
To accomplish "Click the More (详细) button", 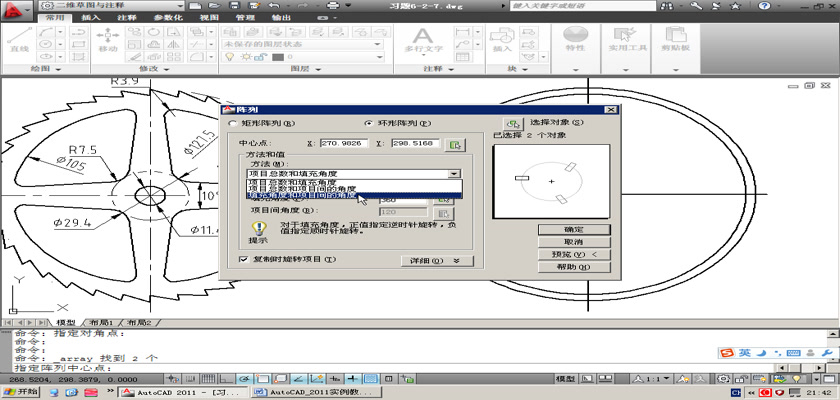I will (437, 261).
